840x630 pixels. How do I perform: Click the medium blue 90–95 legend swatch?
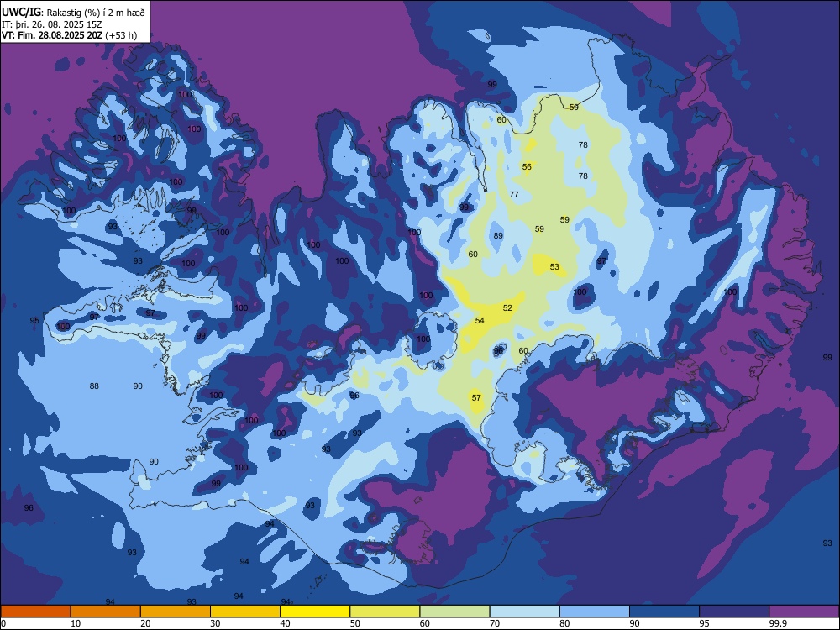(x=664, y=612)
